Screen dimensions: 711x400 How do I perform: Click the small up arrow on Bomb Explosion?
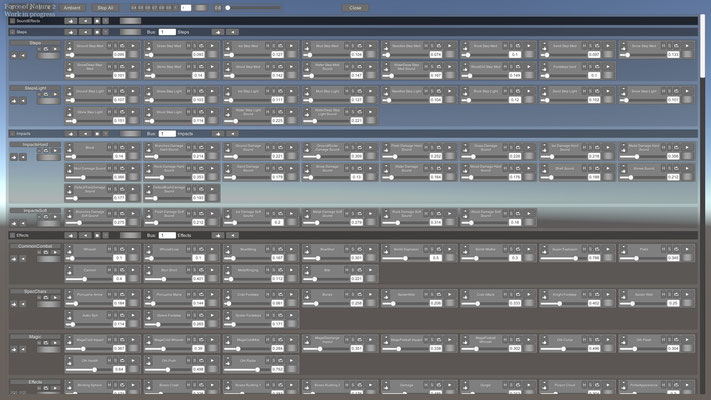(386, 247)
